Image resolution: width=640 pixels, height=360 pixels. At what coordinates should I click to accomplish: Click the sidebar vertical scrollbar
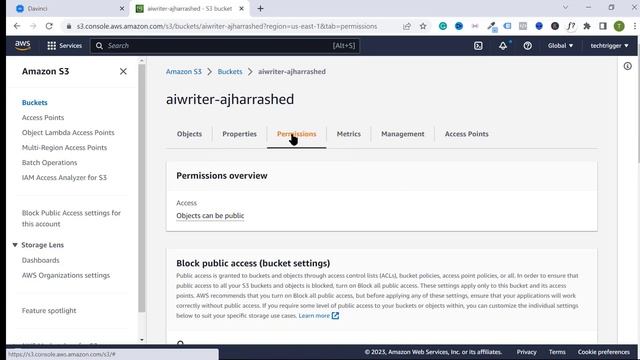(x=142, y=188)
